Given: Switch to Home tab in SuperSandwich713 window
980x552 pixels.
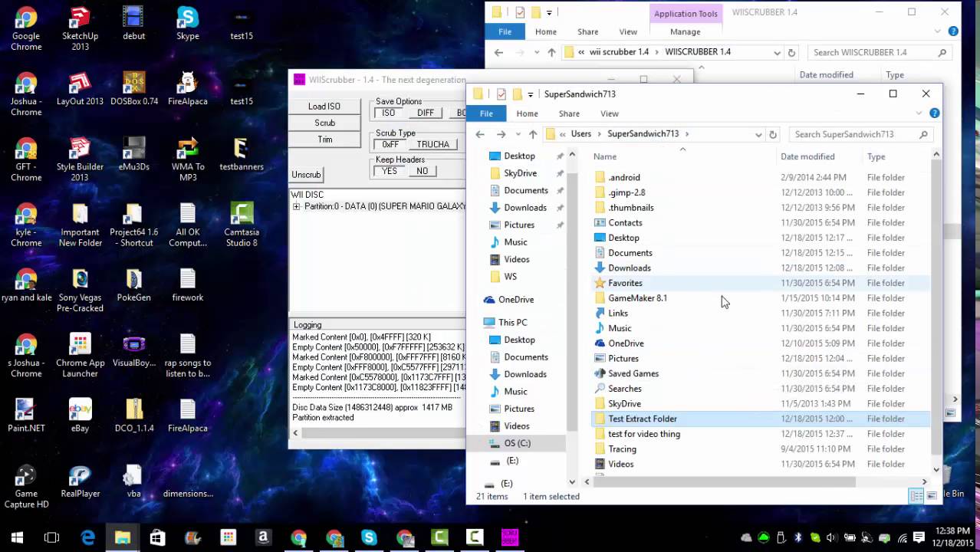Looking at the screenshot, I should pos(527,113).
